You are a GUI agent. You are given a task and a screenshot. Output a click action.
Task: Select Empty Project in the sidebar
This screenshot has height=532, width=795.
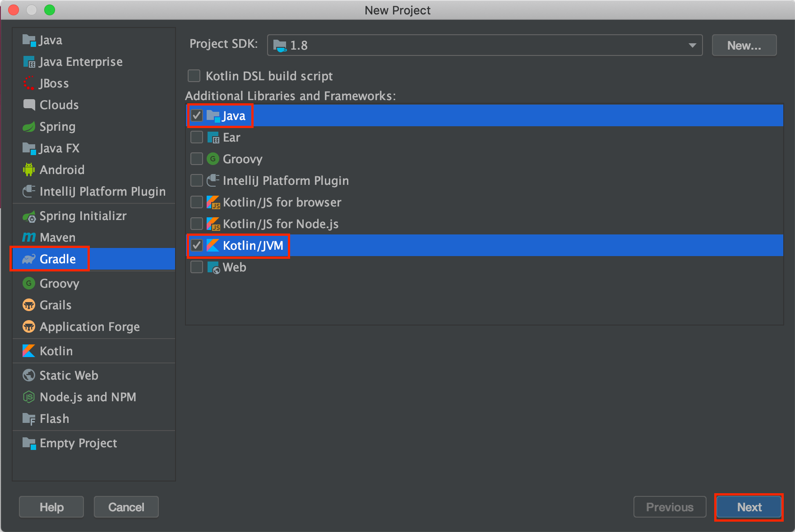(x=78, y=443)
